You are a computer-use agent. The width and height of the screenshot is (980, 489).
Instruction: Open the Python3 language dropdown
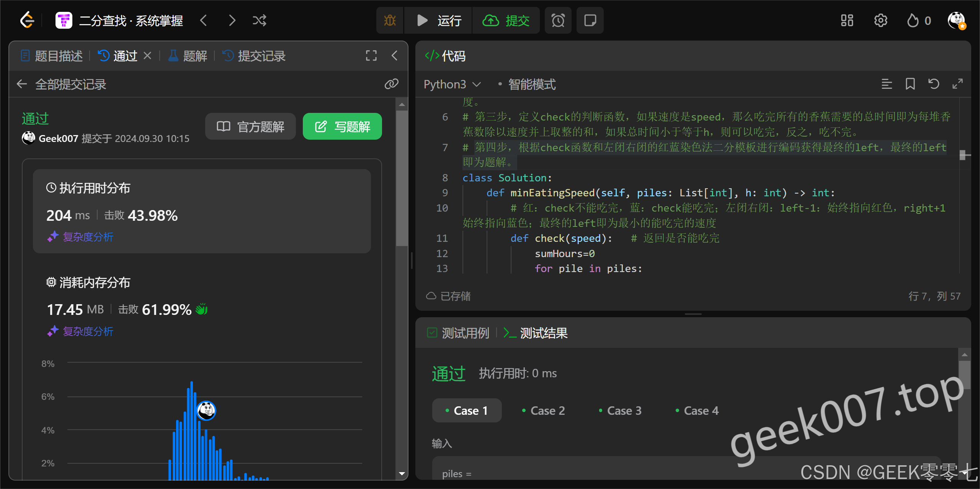(x=452, y=84)
